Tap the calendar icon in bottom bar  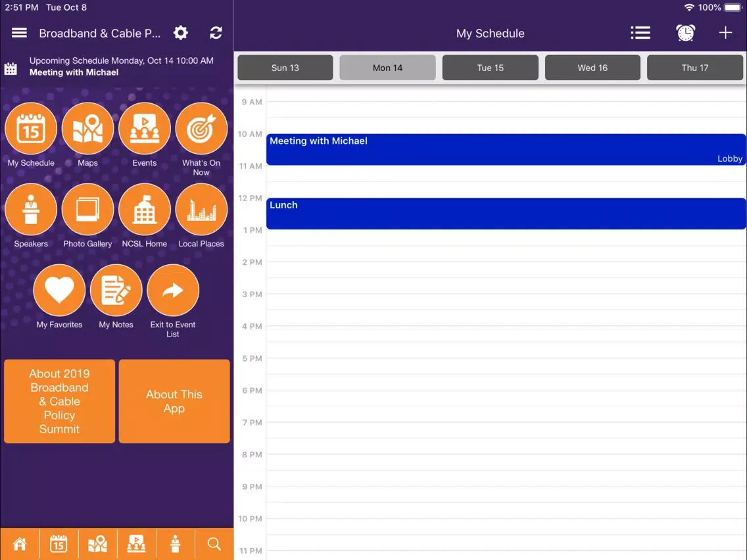[59, 544]
